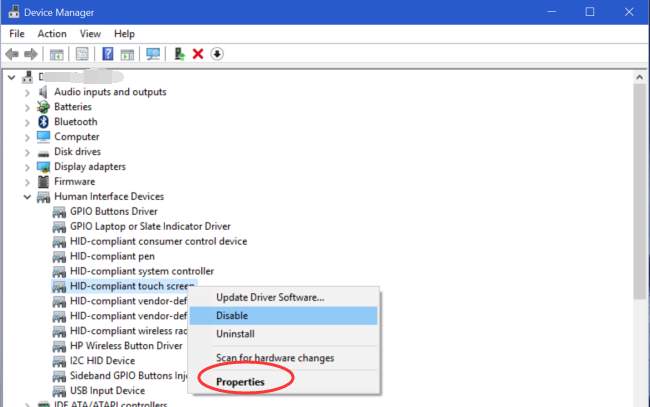650x407 pixels.
Task: Choose Scan for hardware changes menu item
Action: 284,358
